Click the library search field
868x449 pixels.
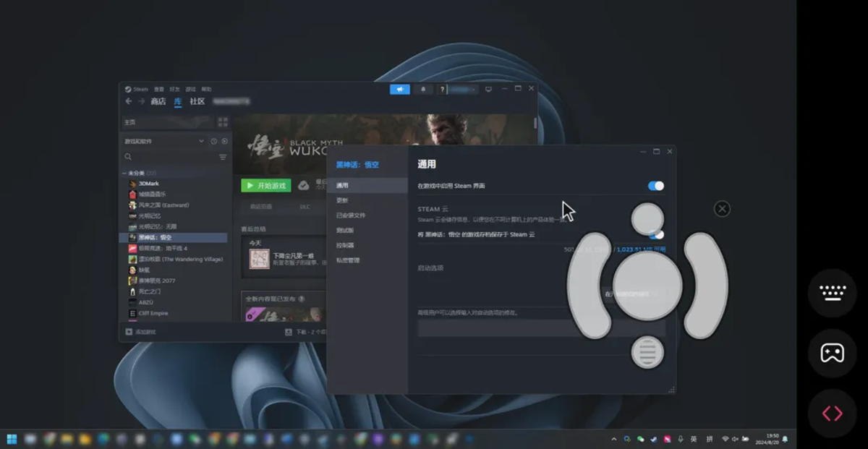tap(169, 157)
